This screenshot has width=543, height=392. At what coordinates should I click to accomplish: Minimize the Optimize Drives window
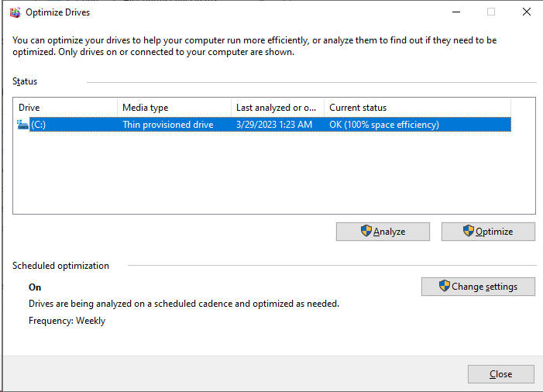456,12
